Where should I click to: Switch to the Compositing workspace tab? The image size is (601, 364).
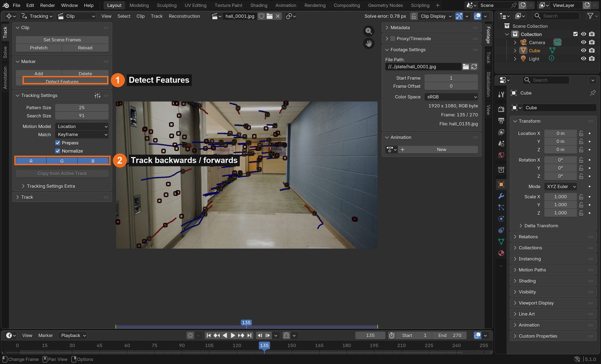pyautogui.click(x=347, y=5)
